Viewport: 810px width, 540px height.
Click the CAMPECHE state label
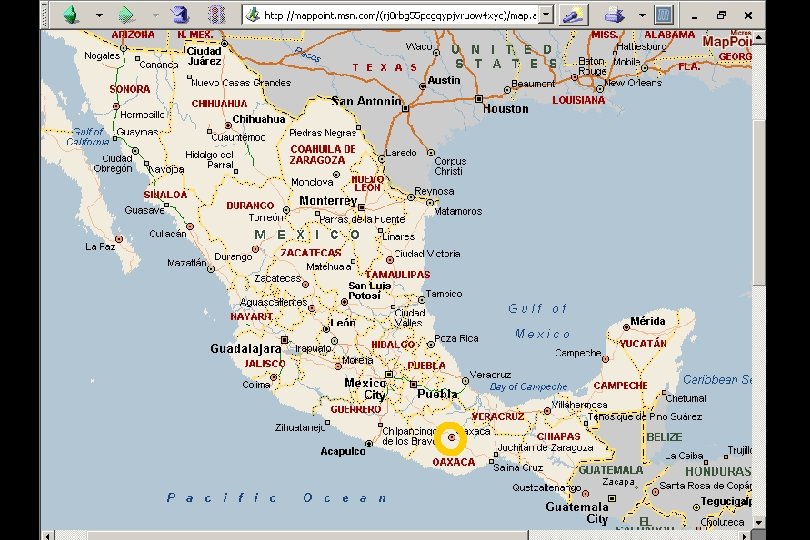620,385
